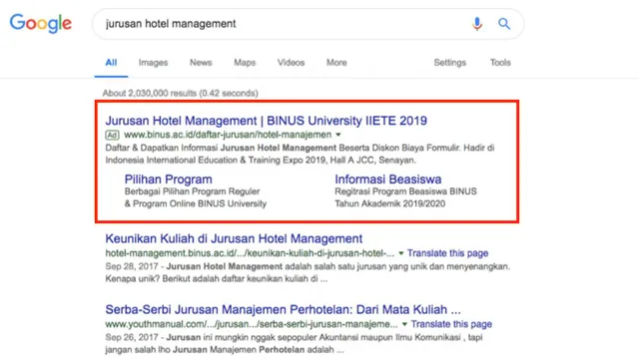639x364 pixels.
Task: Open the More tab menu
Action: click(x=336, y=63)
